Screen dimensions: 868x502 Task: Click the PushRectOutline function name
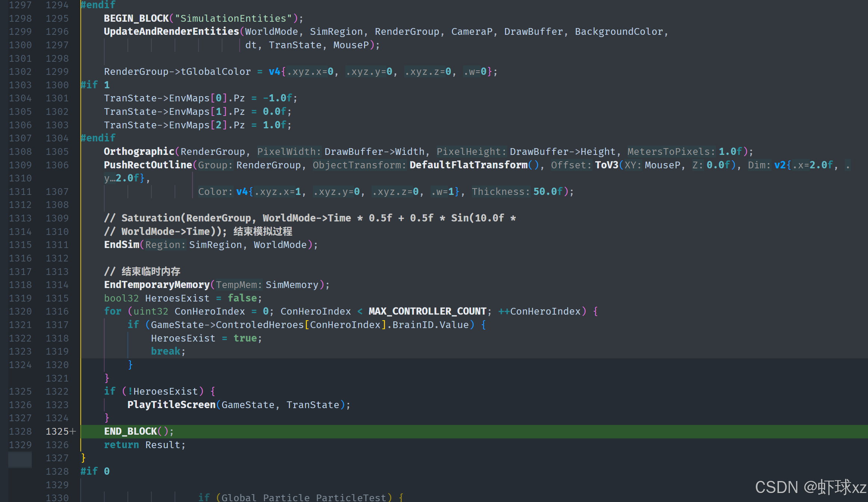148,165
